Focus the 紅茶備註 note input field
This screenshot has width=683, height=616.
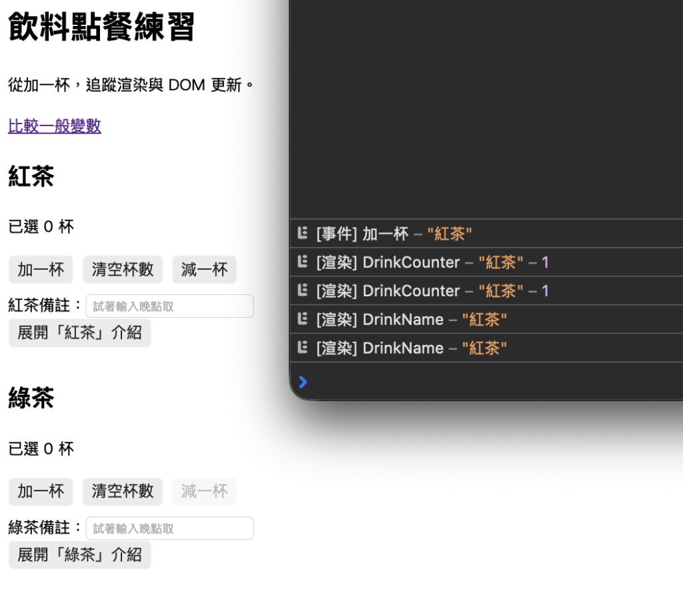[170, 306]
